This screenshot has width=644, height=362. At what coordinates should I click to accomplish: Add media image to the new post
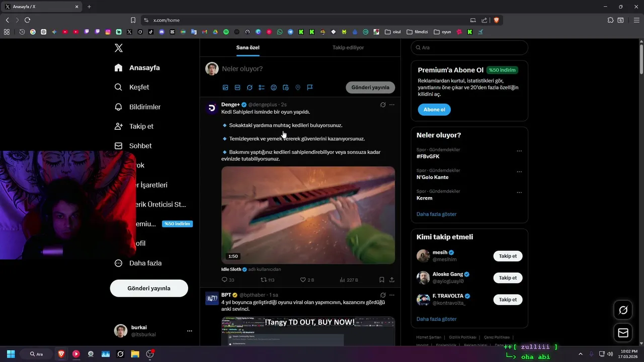pos(225,87)
